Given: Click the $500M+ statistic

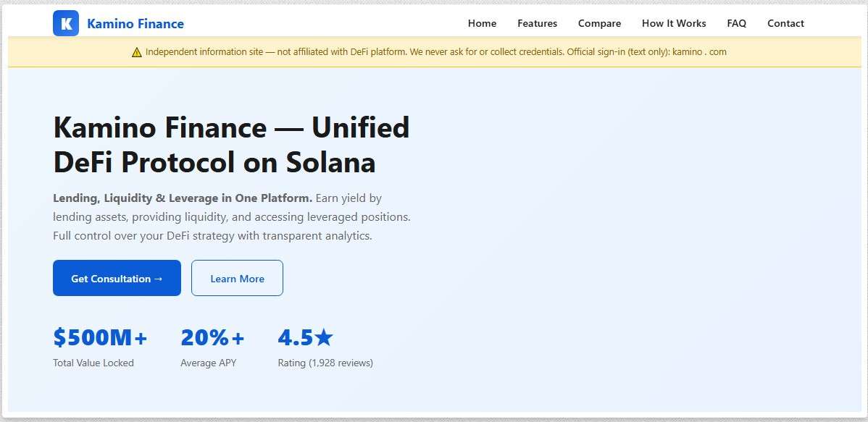Looking at the screenshot, I should pyautogui.click(x=100, y=337).
